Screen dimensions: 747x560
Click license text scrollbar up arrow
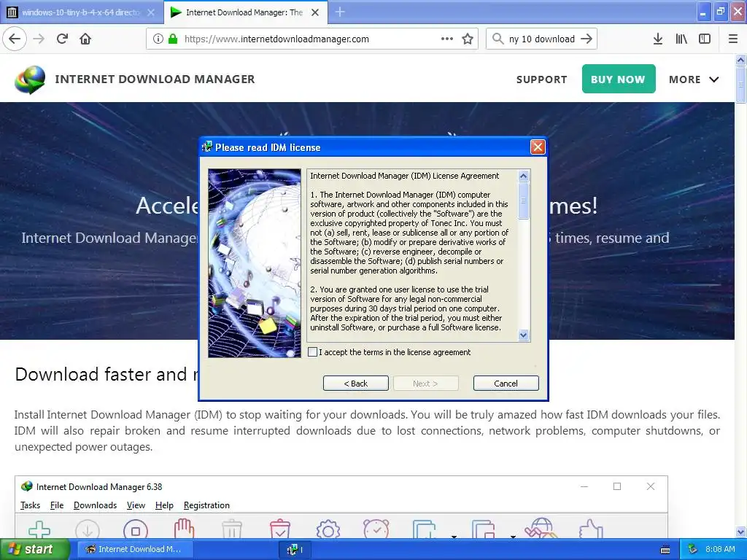[523, 176]
